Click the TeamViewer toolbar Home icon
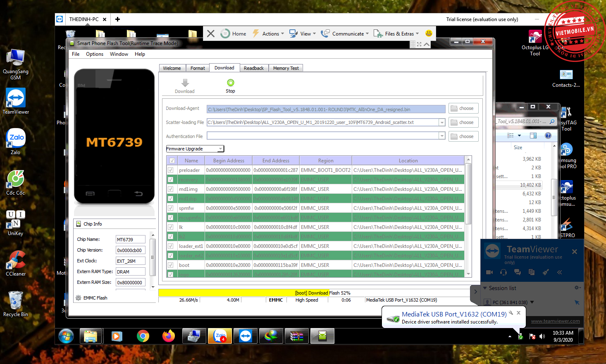 (x=225, y=33)
